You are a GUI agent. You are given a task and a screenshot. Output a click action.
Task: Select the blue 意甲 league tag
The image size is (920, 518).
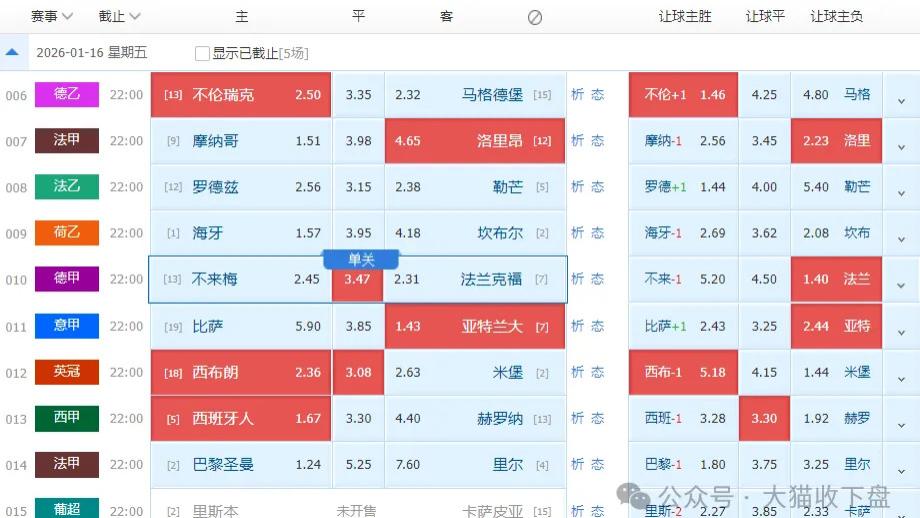point(67,326)
